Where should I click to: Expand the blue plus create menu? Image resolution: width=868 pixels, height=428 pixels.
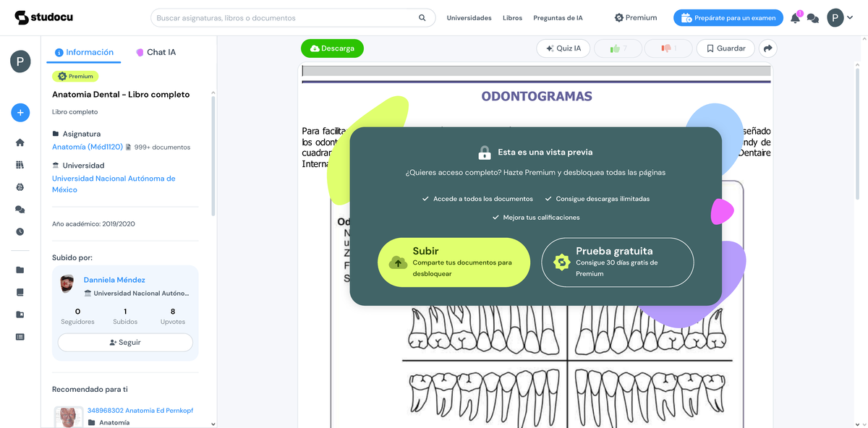tap(20, 113)
